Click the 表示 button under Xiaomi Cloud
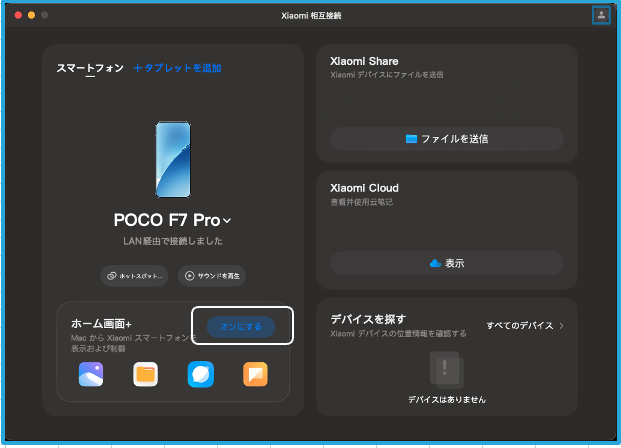 (447, 263)
